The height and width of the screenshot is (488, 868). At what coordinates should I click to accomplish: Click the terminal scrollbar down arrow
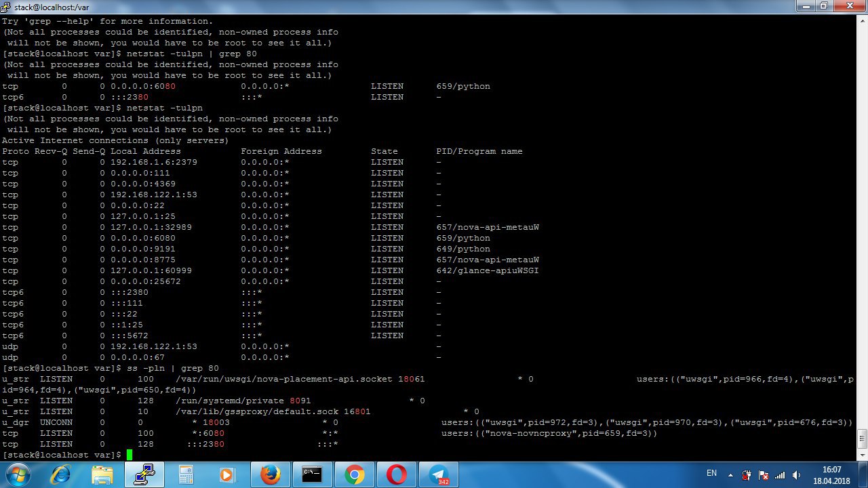coord(862,455)
